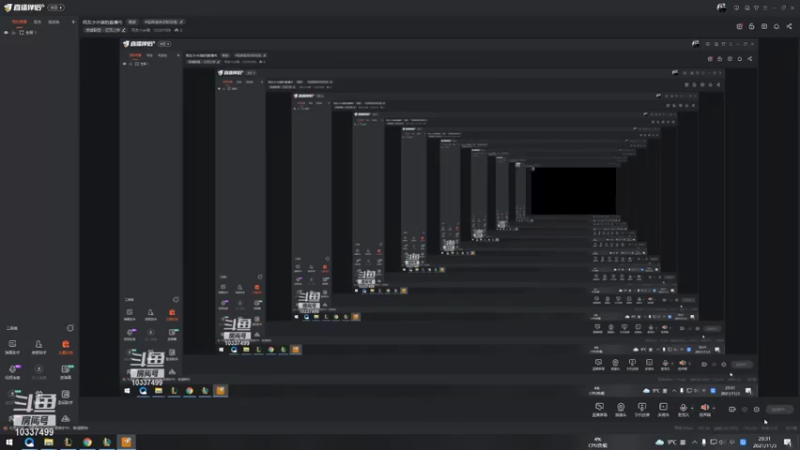Show hidden icons chevron in the Windows system tray
This screenshot has width=800, height=450.
click(694, 442)
